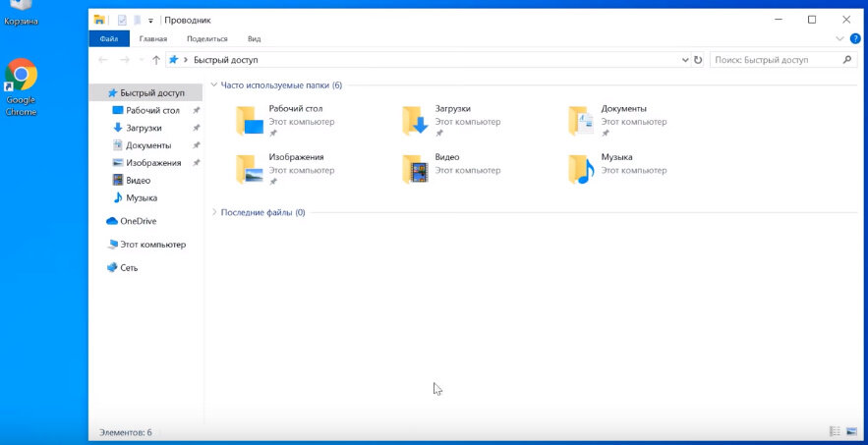Select the Загрузки folder icon in content
This screenshot has width=868, height=445.
[415, 121]
